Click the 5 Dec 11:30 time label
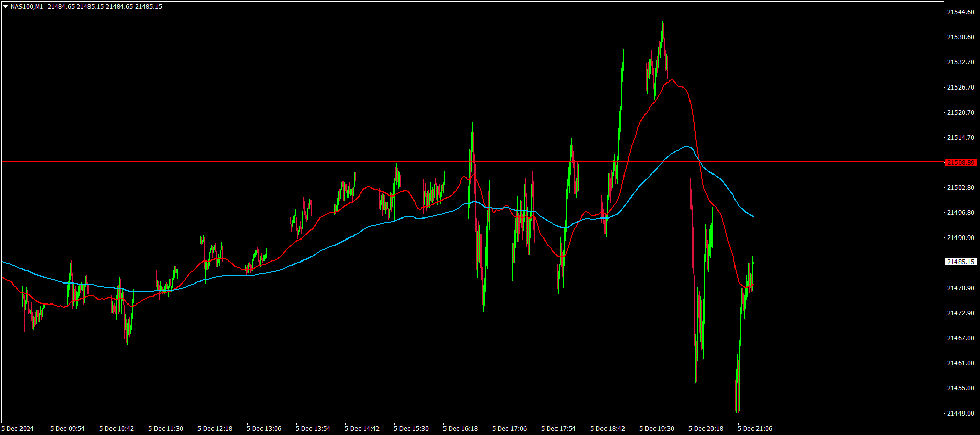The width and height of the screenshot is (980, 435). [166, 429]
